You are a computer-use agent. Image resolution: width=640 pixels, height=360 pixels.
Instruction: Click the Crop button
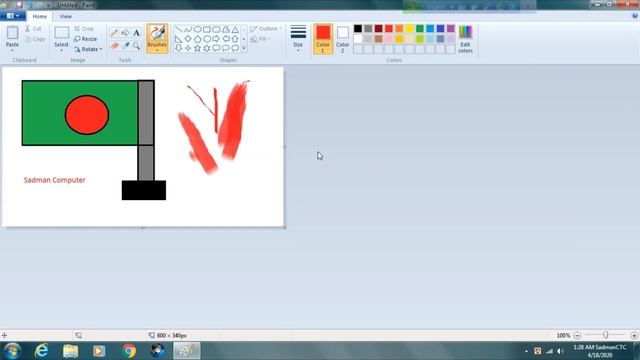84,29
